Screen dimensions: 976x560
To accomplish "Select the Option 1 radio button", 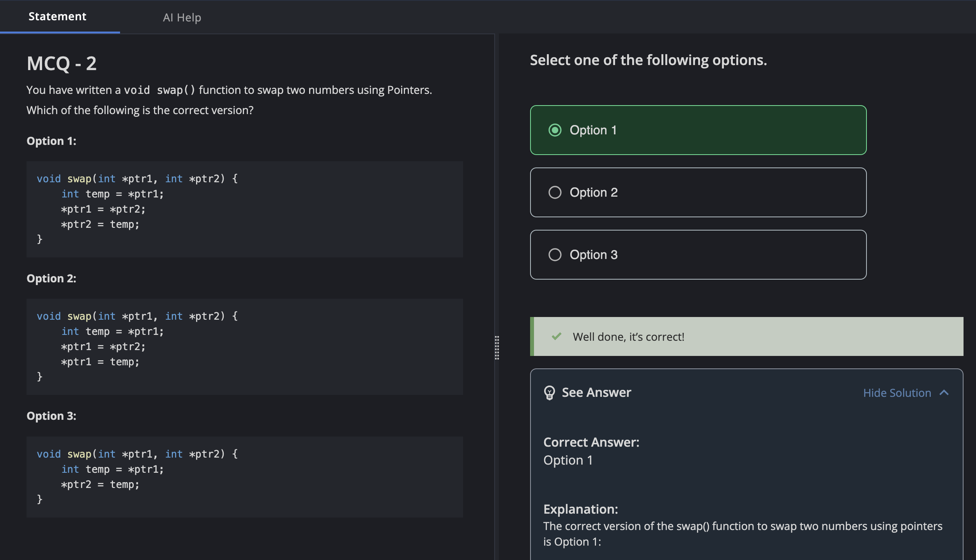I will click(x=555, y=130).
